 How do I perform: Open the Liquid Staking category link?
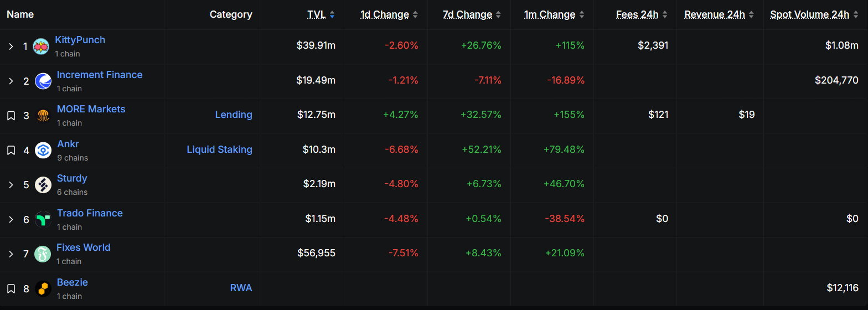pos(219,149)
